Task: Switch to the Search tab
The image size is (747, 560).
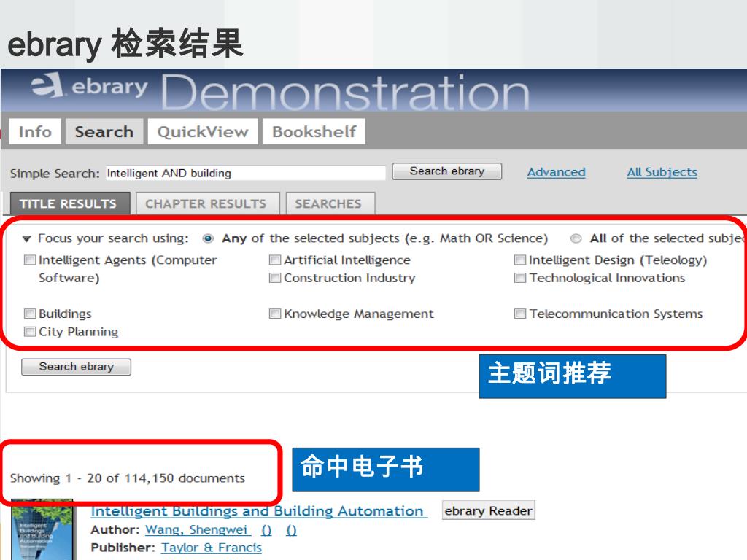Action: pyautogui.click(x=104, y=131)
